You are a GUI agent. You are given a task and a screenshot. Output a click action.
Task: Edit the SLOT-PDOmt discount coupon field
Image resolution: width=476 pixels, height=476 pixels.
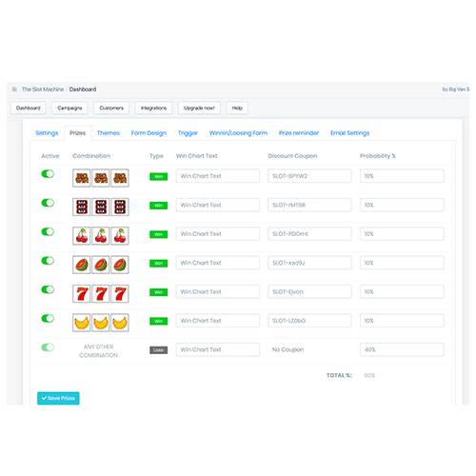click(x=309, y=234)
